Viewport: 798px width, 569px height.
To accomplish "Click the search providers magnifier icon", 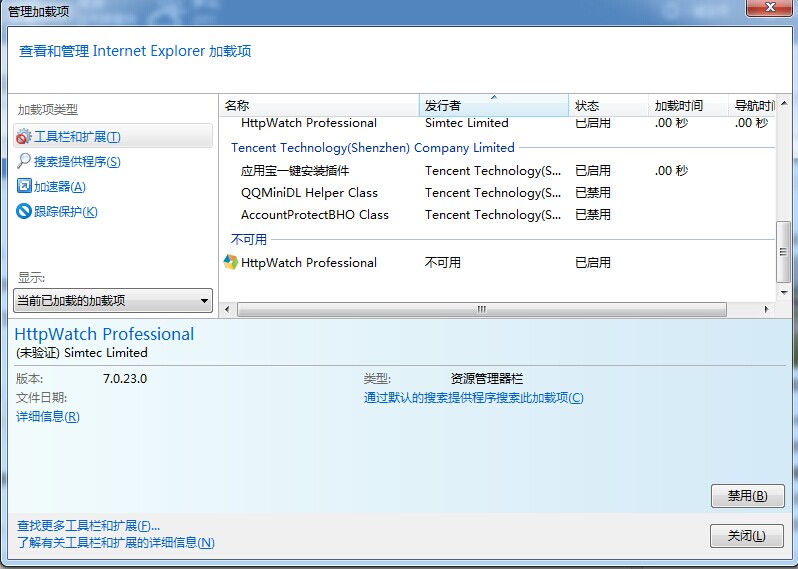I will (24, 162).
